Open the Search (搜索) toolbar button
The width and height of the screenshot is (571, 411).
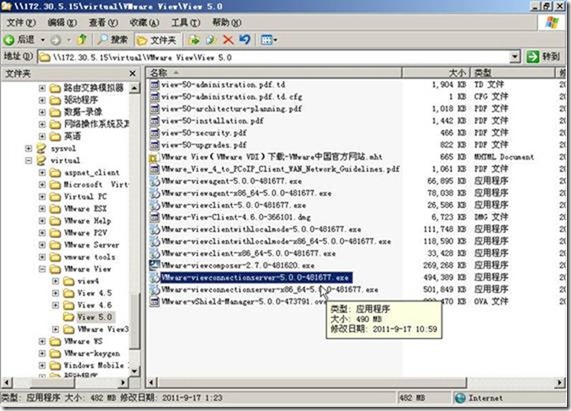113,40
